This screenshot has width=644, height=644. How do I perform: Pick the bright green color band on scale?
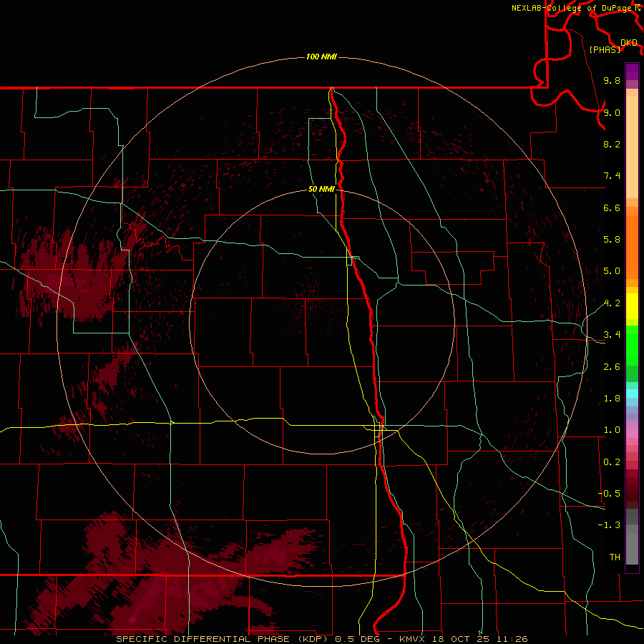pos(632,345)
